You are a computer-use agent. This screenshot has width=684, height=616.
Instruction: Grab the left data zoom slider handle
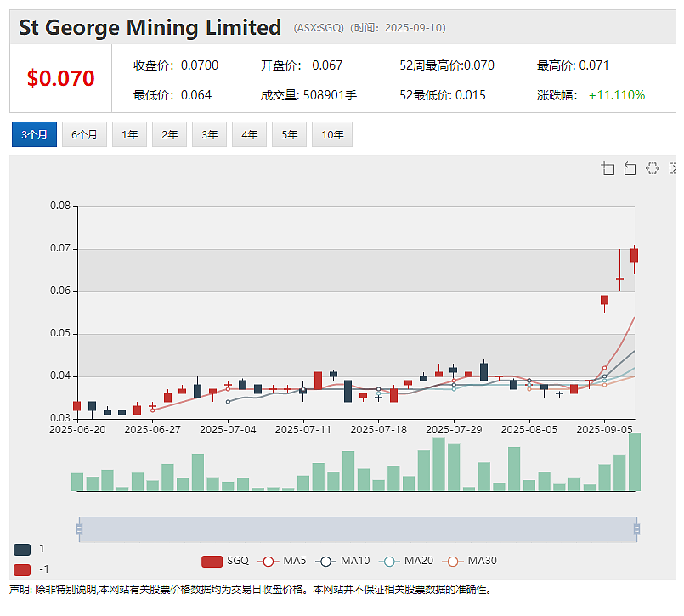79,529
